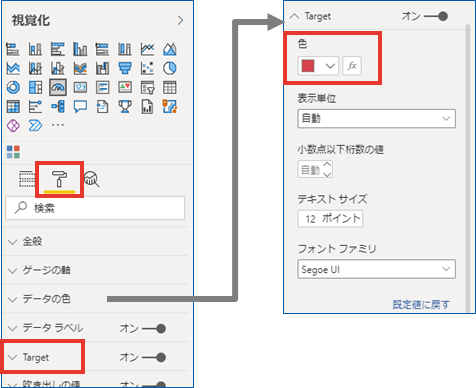Open the Segoe UI font family dropdown
The image size is (476, 388).
[x=376, y=269]
